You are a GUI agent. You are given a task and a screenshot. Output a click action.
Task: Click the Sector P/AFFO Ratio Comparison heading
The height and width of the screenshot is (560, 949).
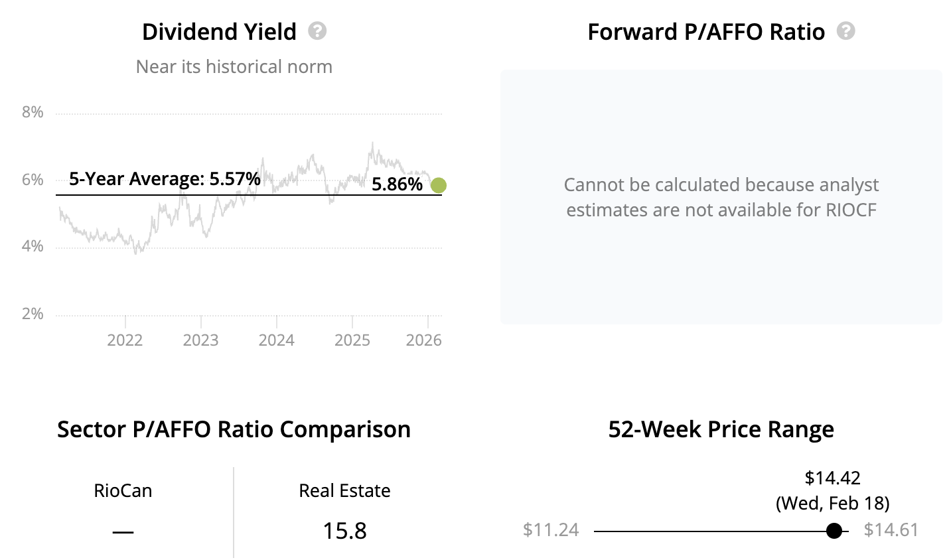click(234, 429)
